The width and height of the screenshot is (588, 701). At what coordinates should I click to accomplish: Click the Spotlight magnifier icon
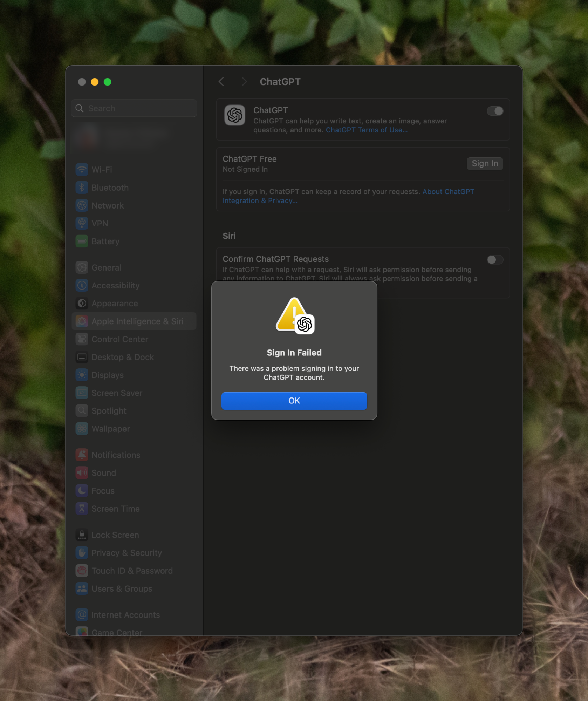coord(82,411)
